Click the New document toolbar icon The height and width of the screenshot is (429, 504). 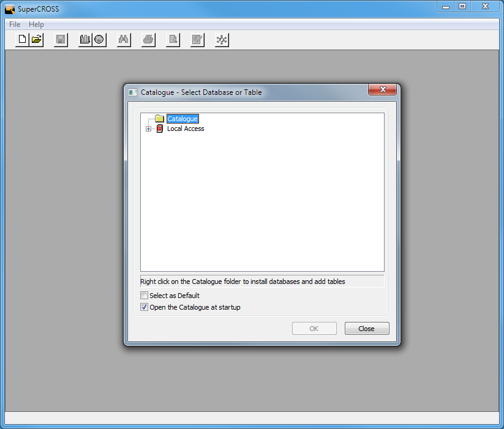coord(23,40)
